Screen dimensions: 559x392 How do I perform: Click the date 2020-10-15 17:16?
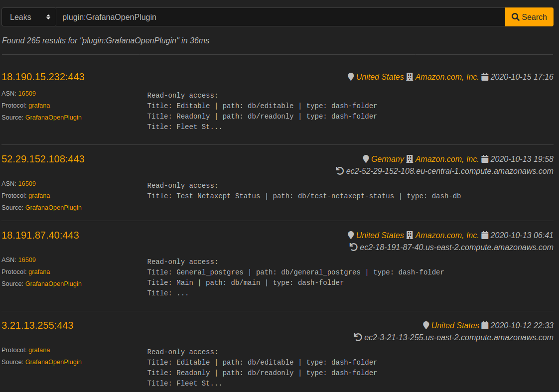point(522,77)
